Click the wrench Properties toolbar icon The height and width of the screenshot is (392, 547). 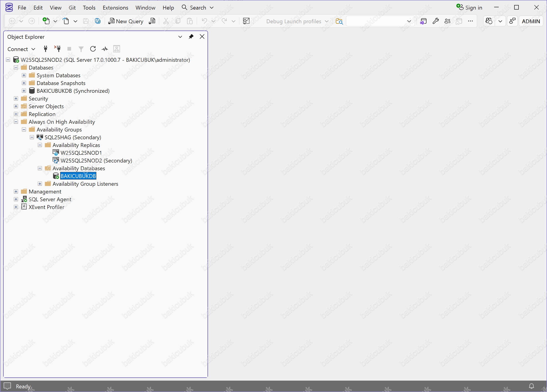[435, 21]
